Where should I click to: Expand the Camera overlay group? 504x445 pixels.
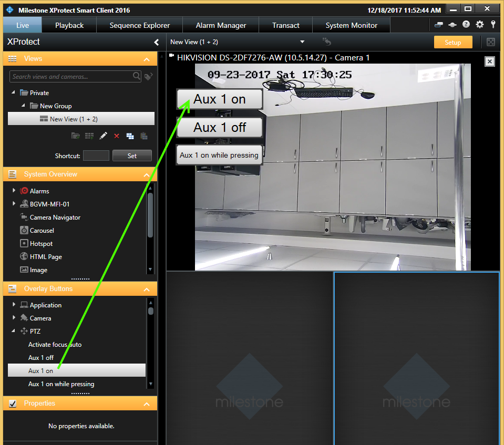coord(14,317)
